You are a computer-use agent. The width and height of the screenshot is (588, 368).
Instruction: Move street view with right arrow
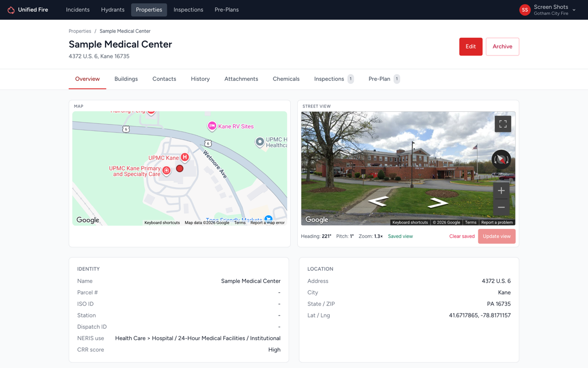coord(438,202)
